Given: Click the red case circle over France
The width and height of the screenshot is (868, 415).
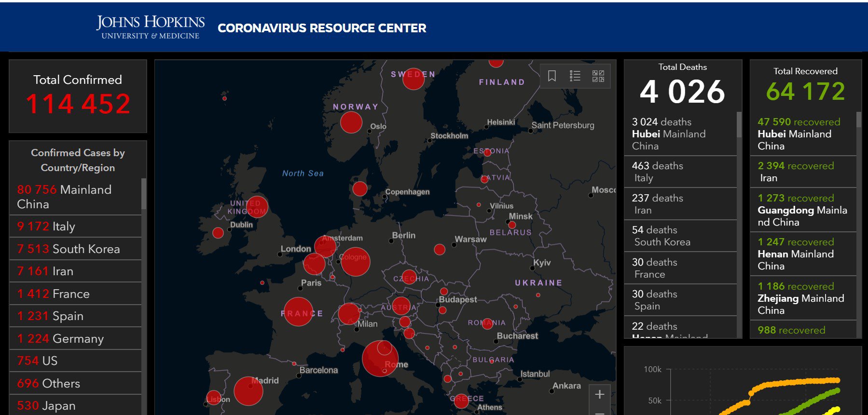Looking at the screenshot, I should (x=298, y=312).
